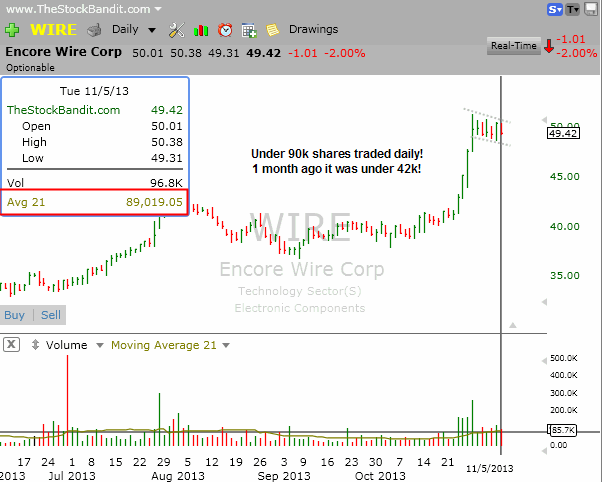
Task: Click the yellow WIRE ticker symbol
Action: click(53, 30)
